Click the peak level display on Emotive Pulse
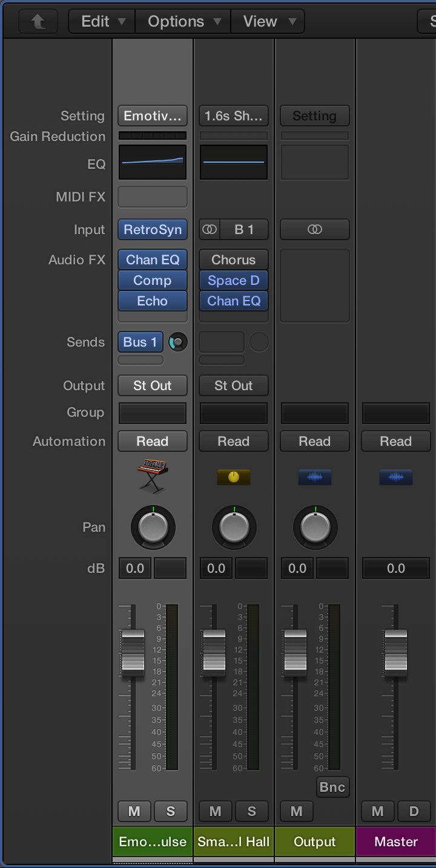 coord(170,568)
